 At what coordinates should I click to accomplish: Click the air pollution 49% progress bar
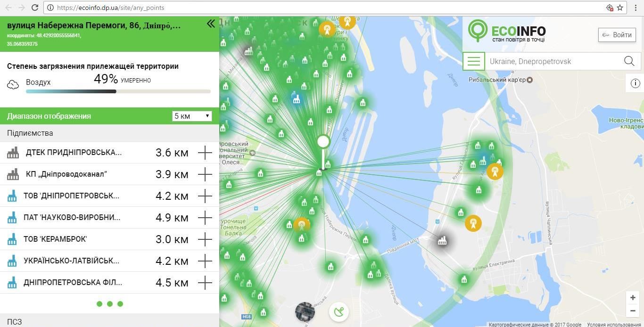tap(118, 91)
